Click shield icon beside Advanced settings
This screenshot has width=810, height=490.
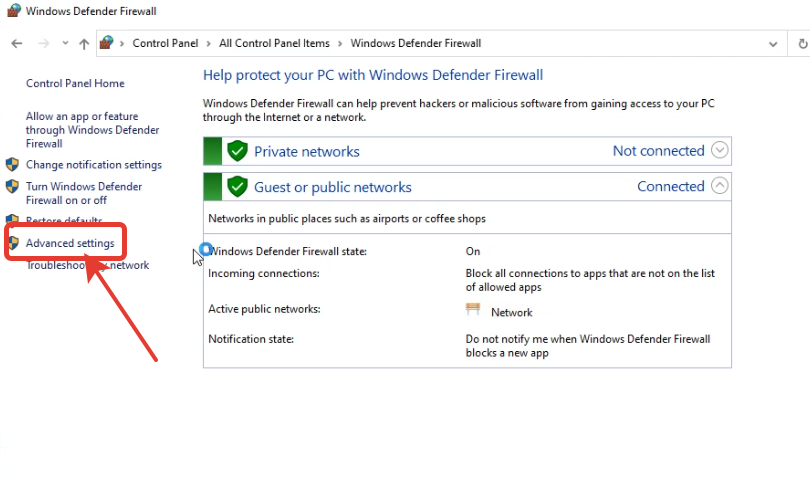14,243
